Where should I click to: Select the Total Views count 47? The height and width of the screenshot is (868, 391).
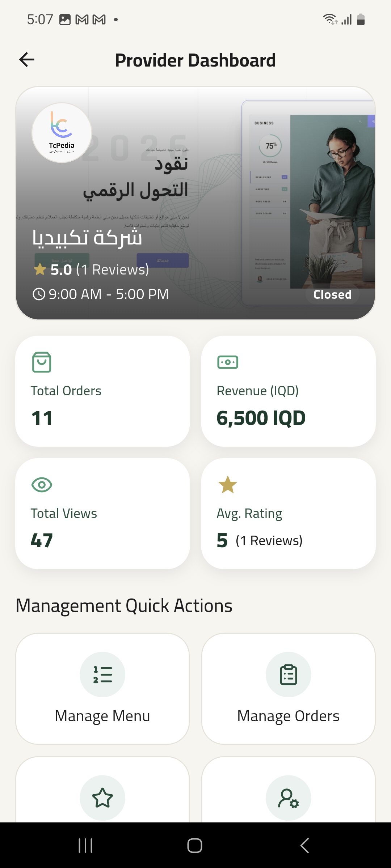[x=42, y=540]
